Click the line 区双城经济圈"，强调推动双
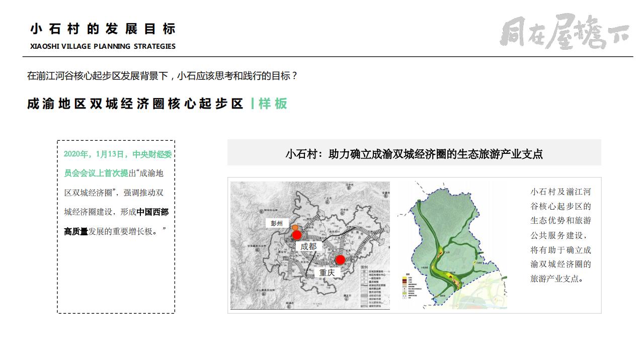The image size is (644, 362). coord(114,193)
